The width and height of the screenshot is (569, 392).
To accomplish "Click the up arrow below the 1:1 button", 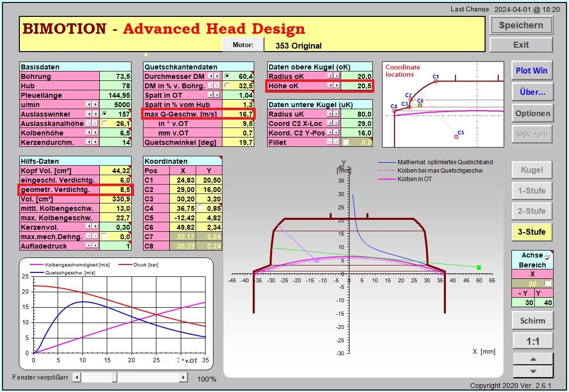I will pos(533,359).
